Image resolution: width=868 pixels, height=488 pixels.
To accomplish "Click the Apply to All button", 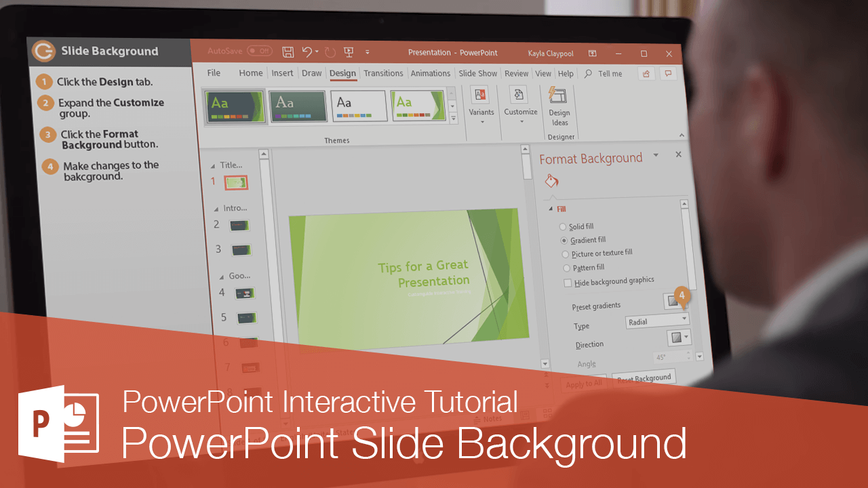I will coord(584,383).
